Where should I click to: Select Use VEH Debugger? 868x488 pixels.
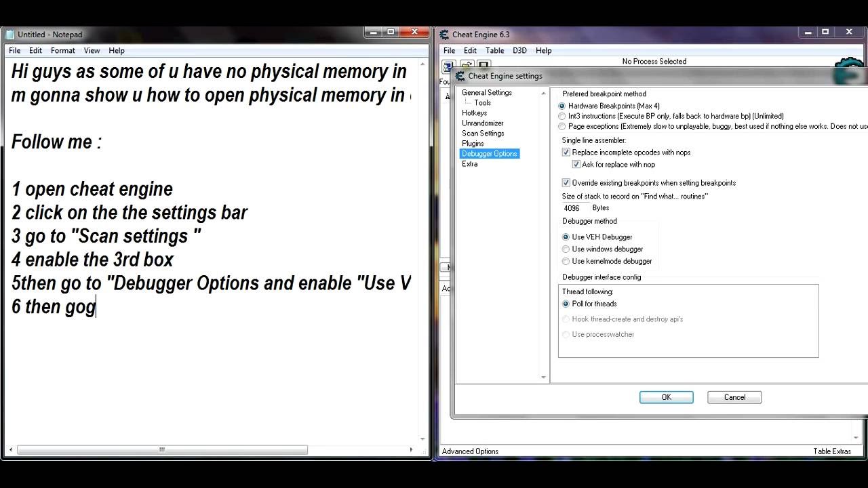tap(566, 237)
